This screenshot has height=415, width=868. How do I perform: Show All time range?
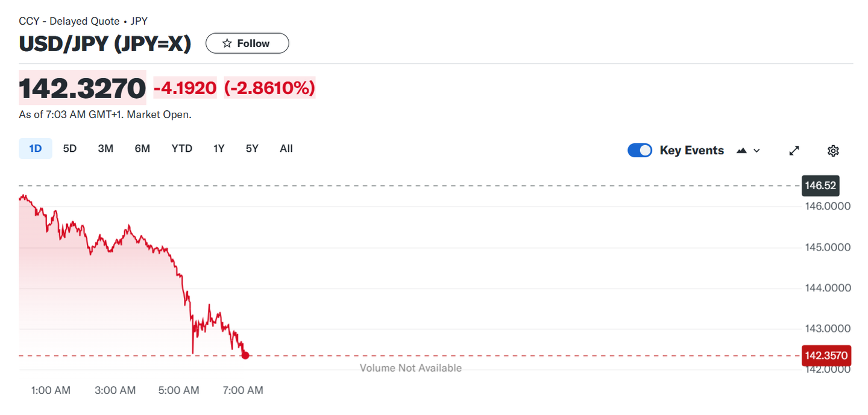tap(286, 148)
